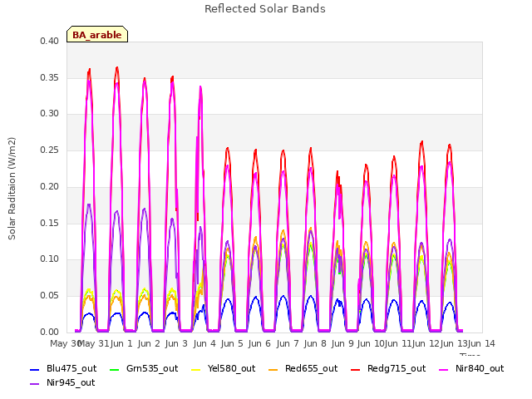The image size is (532, 399).
Task: Click the 0.40 y-axis tick label
Action: [50, 42]
